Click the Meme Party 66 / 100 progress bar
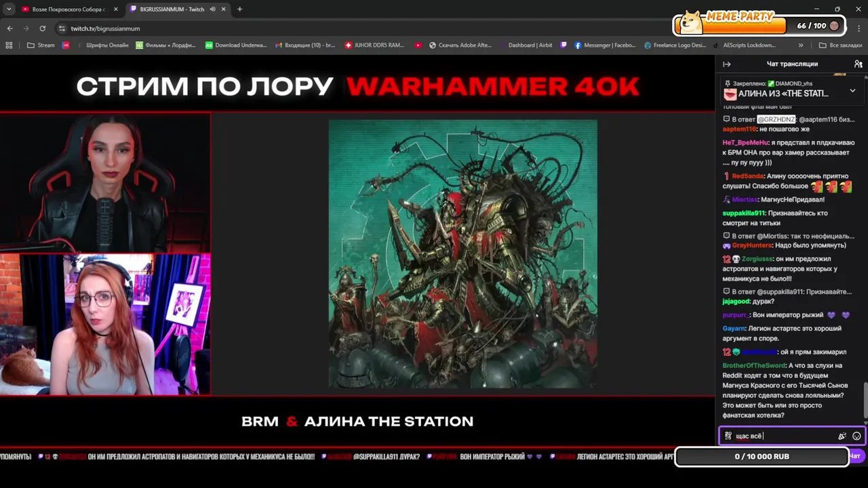The image size is (868, 488). tap(759, 26)
